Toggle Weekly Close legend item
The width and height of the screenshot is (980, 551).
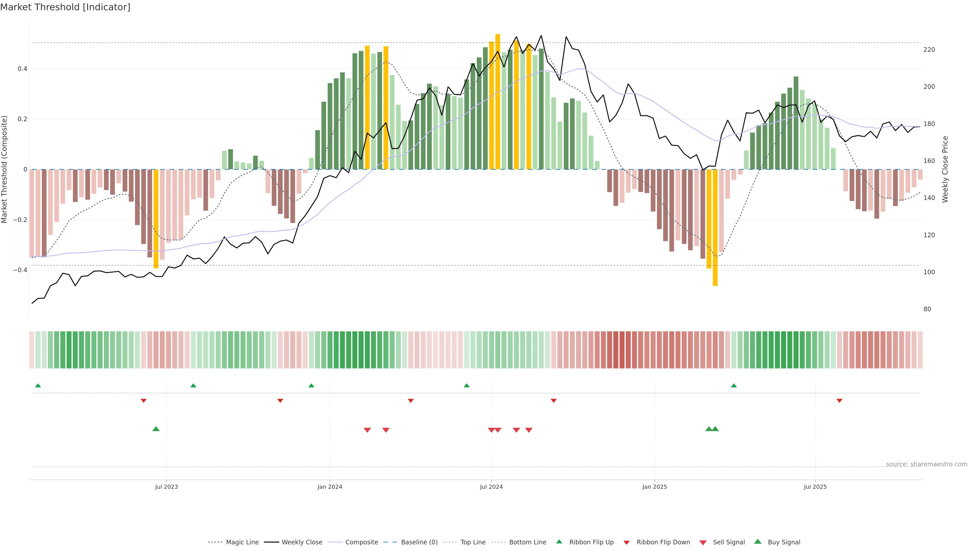[x=302, y=542]
